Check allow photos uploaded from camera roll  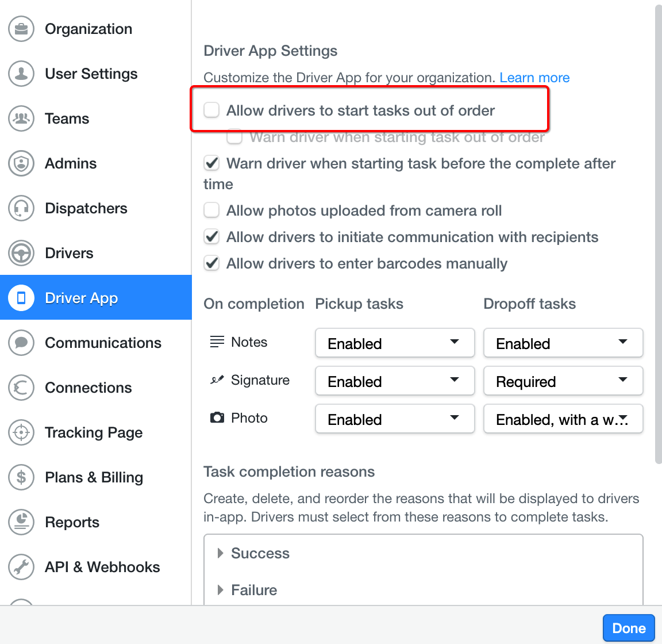click(211, 210)
